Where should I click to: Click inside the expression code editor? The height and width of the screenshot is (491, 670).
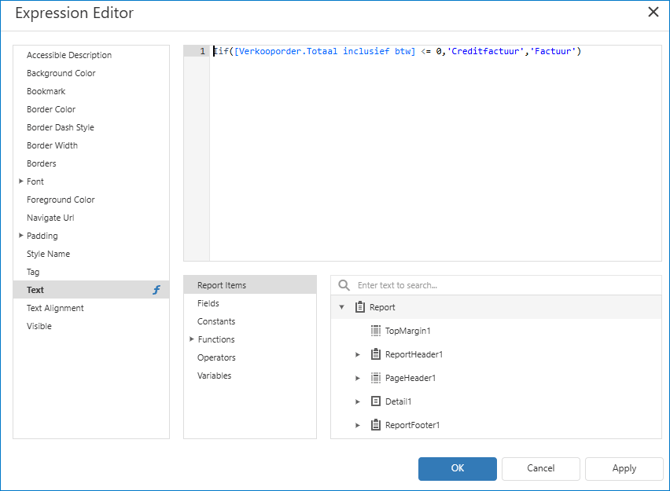[x=435, y=154]
